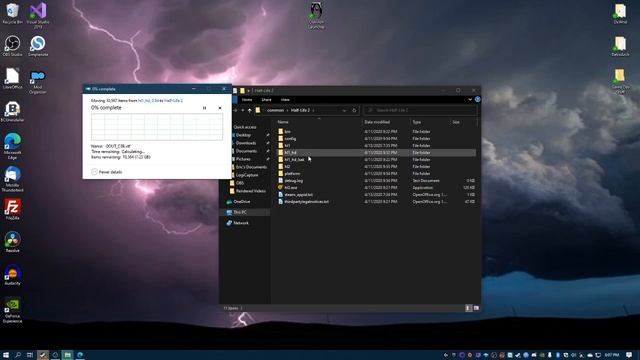Select the debug.log file
The image size is (640, 360).
coord(293,180)
